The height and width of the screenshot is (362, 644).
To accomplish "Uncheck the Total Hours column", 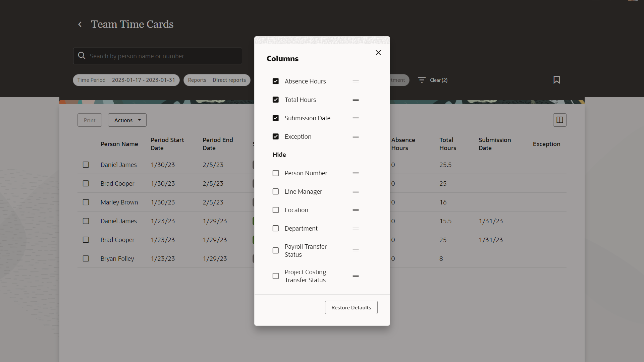I will (x=276, y=100).
